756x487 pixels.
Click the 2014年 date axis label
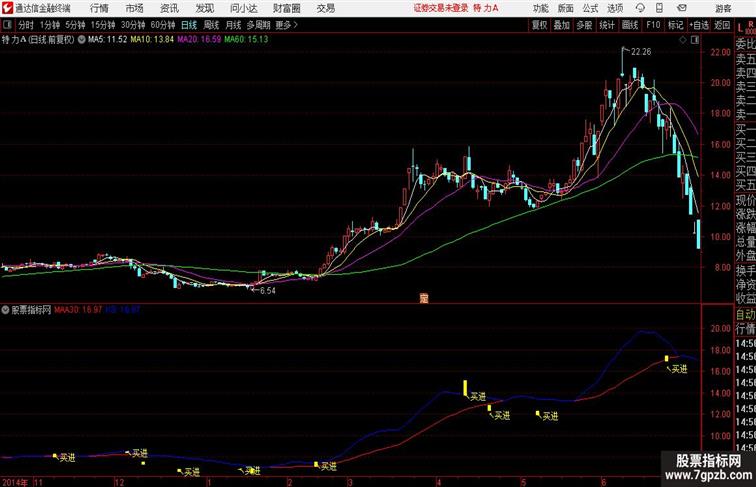[x=15, y=482]
